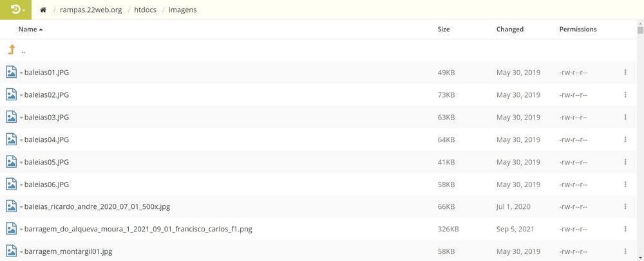Expand dropdown arrow beside baleias03.JPG

pyautogui.click(x=21, y=118)
